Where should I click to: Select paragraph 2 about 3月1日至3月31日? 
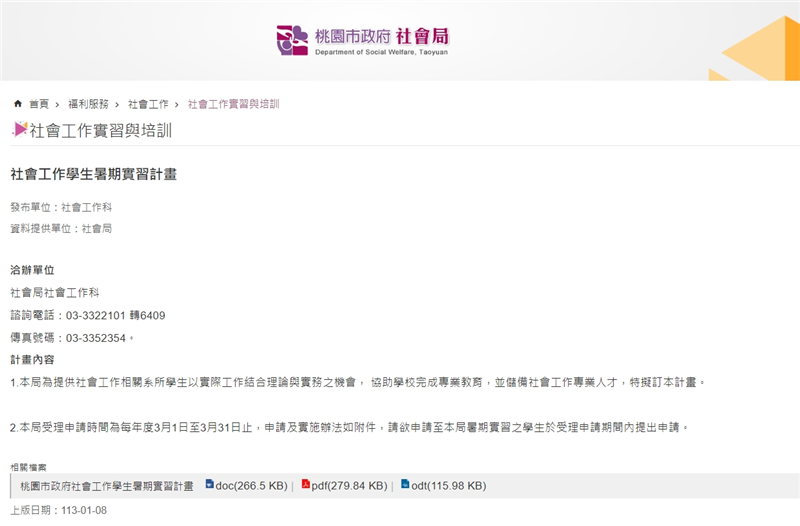[x=349, y=427]
